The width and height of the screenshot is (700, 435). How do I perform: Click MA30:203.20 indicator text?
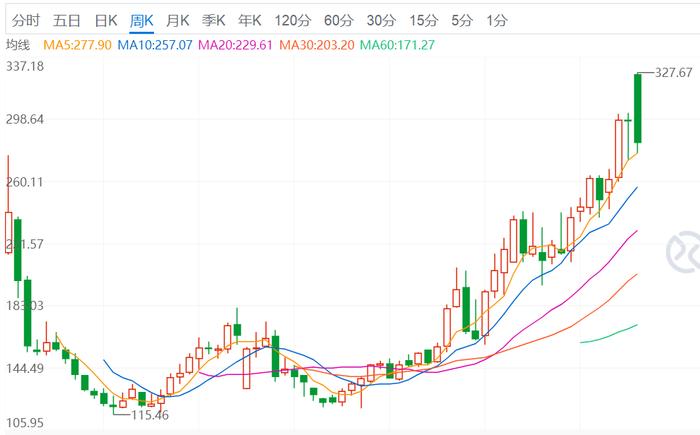click(x=317, y=45)
